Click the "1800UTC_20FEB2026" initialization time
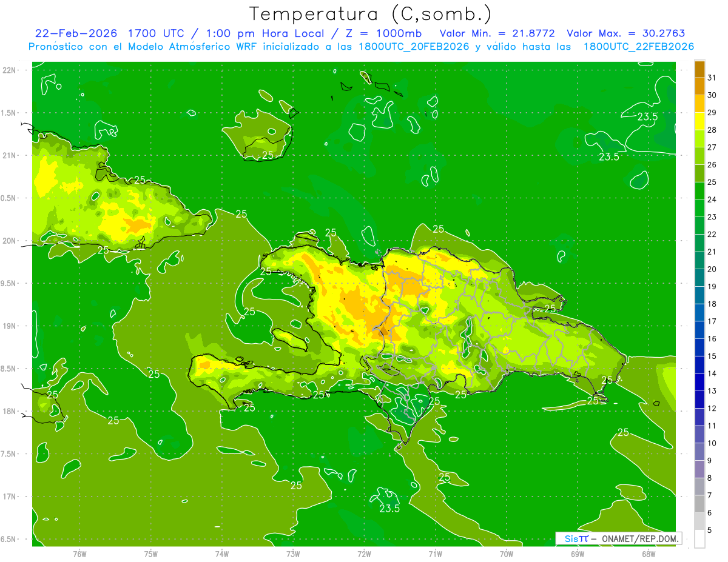Viewport: 728px width, 562px height. (x=414, y=47)
